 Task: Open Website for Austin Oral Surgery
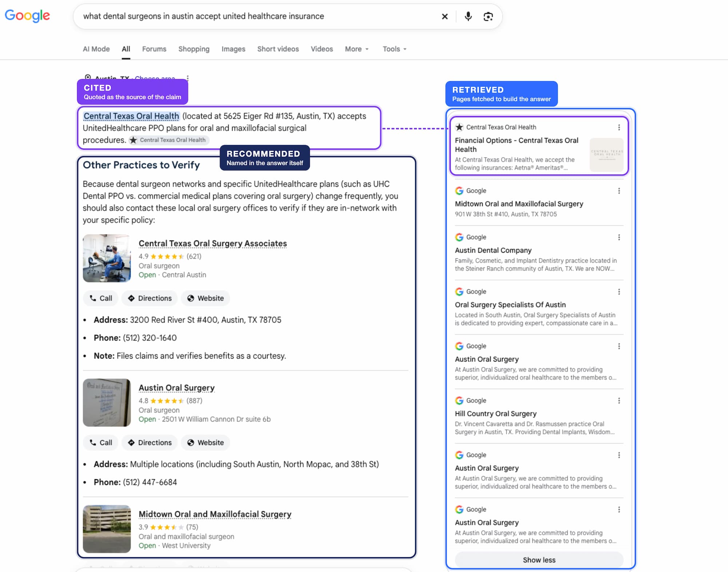[205, 443]
